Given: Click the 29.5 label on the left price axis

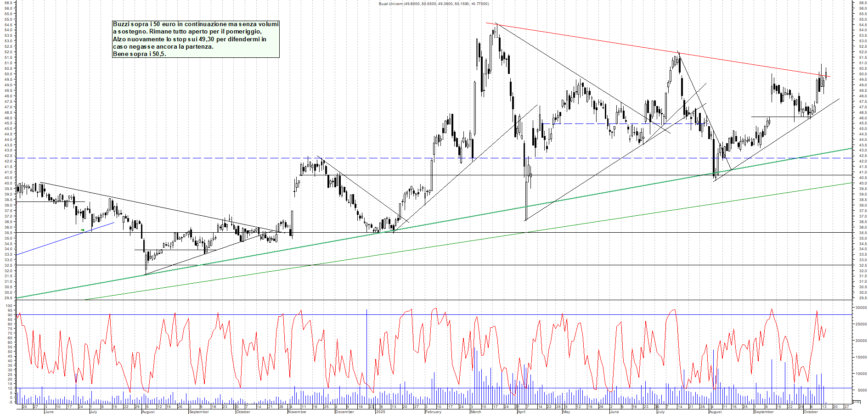Looking at the screenshot, I should pos(8,298).
